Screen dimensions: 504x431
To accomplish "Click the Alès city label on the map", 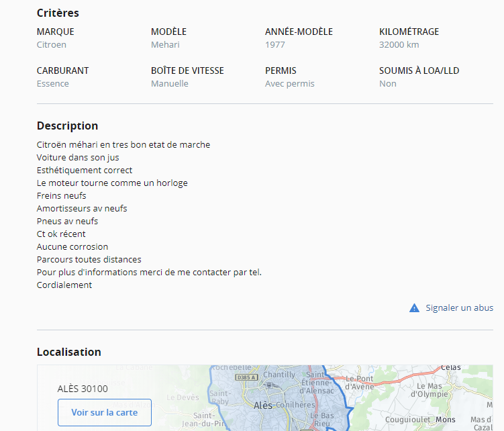I will click(x=263, y=405).
